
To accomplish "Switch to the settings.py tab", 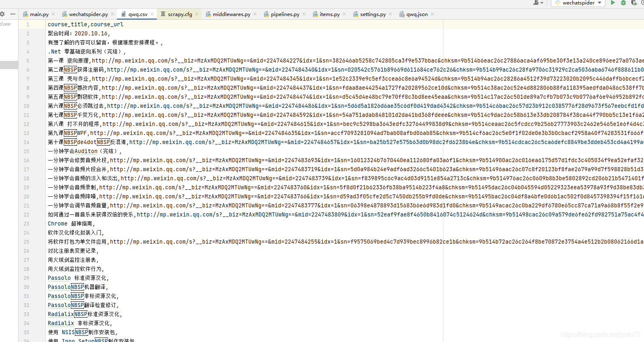I will (x=373, y=14).
